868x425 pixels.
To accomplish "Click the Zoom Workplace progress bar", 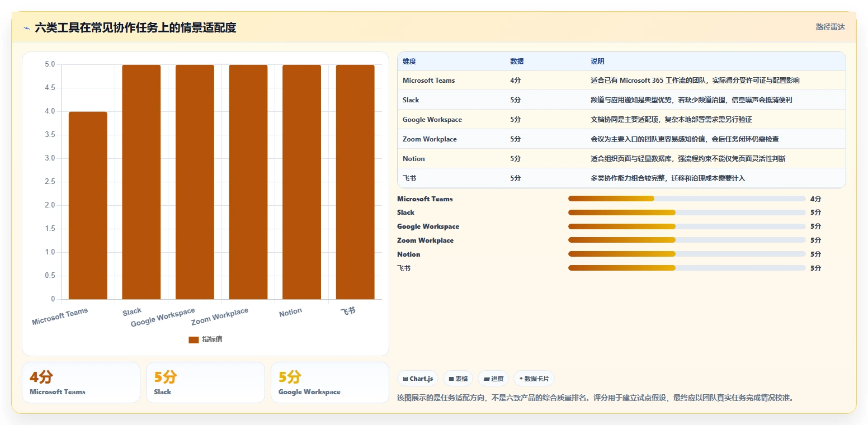I will pyautogui.click(x=687, y=240).
